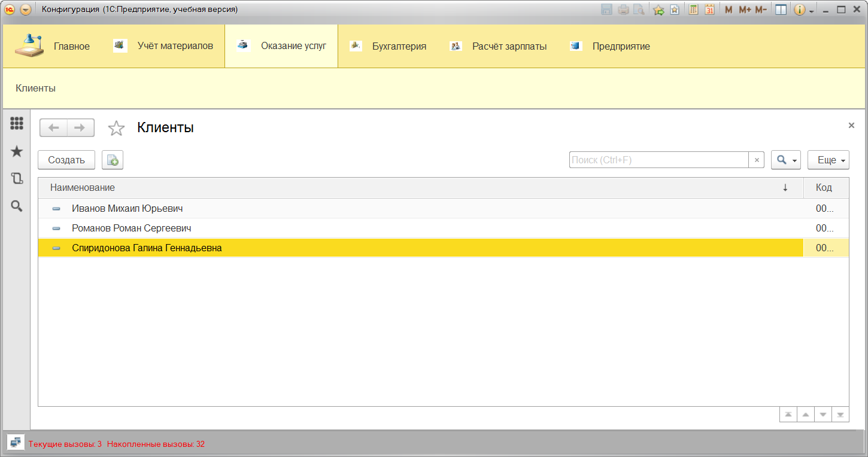Image resolution: width=868 pixels, height=457 pixels.
Task: Select the row Романов Роман Сергеевич
Action: point(443,228)
